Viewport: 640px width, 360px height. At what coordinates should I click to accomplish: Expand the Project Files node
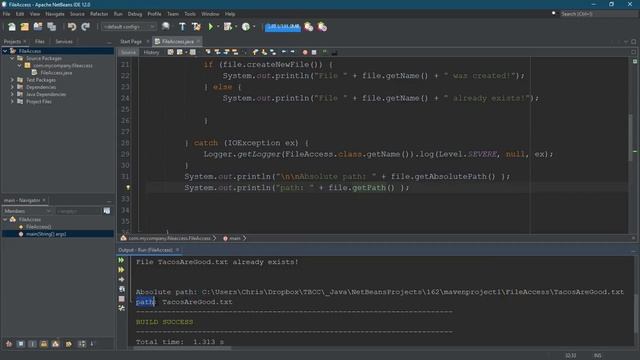tap(12, 102)
